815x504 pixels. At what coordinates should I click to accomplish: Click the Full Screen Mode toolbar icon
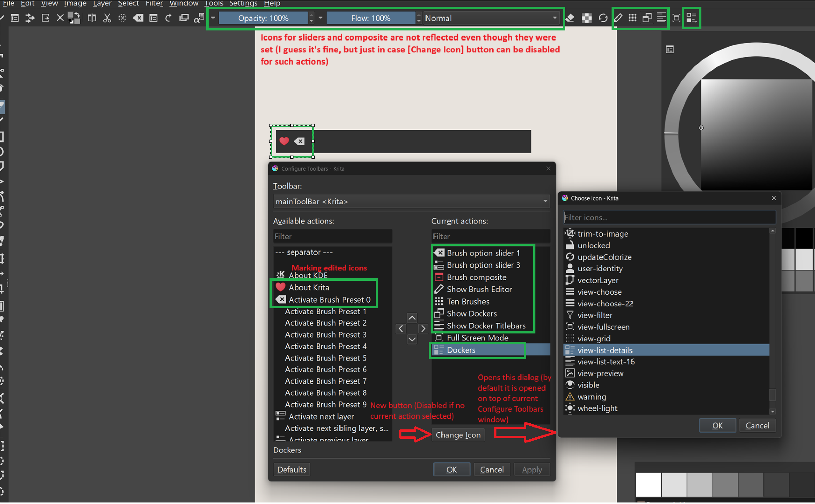click(x=676, y=18)
